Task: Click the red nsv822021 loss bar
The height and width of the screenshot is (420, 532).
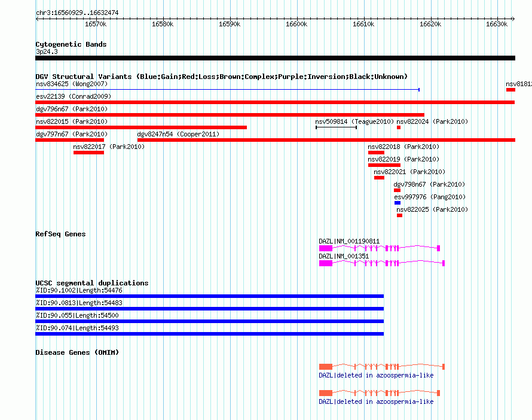Action: (380, 178)
